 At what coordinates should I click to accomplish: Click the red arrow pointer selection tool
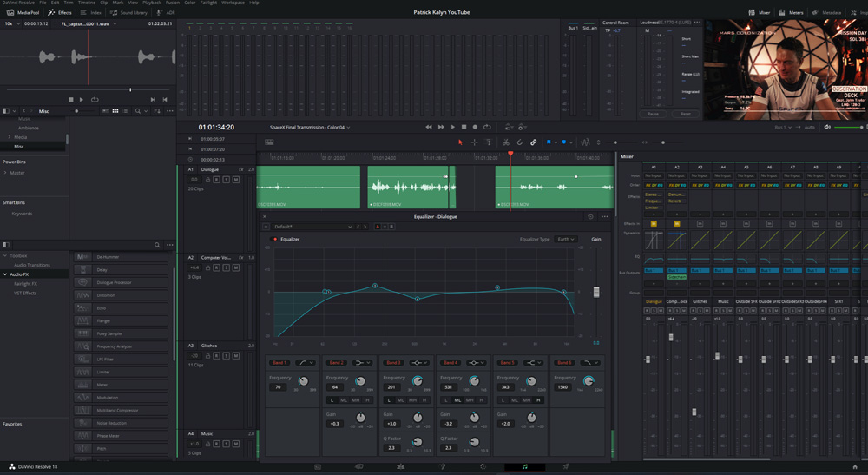pos(460,142)
